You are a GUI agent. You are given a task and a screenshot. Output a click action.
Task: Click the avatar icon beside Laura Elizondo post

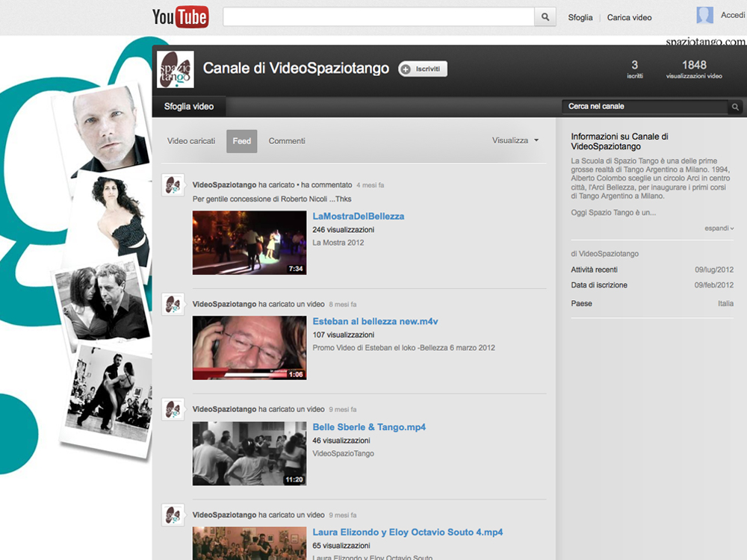point(173,515)
